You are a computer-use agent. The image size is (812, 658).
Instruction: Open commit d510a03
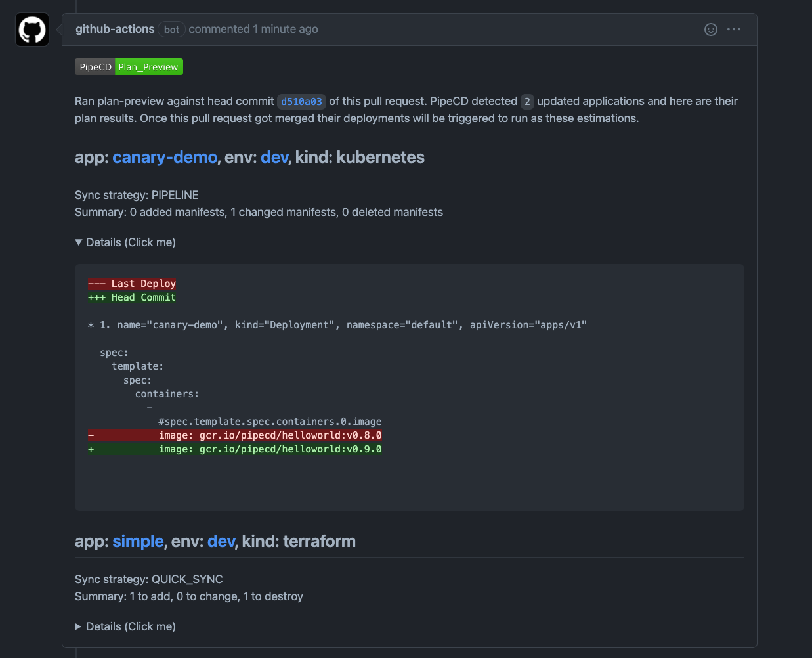pyautogui.click(x=301, y=102)
